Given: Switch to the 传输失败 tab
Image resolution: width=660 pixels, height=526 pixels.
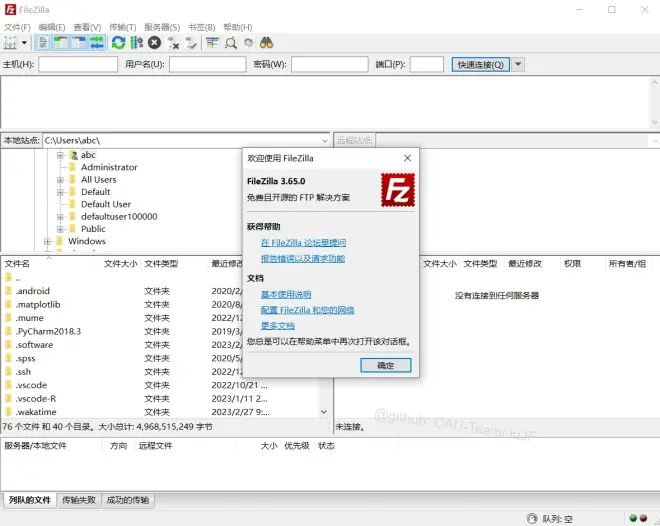Looking at the screenshot, I should tap(79, 500).
